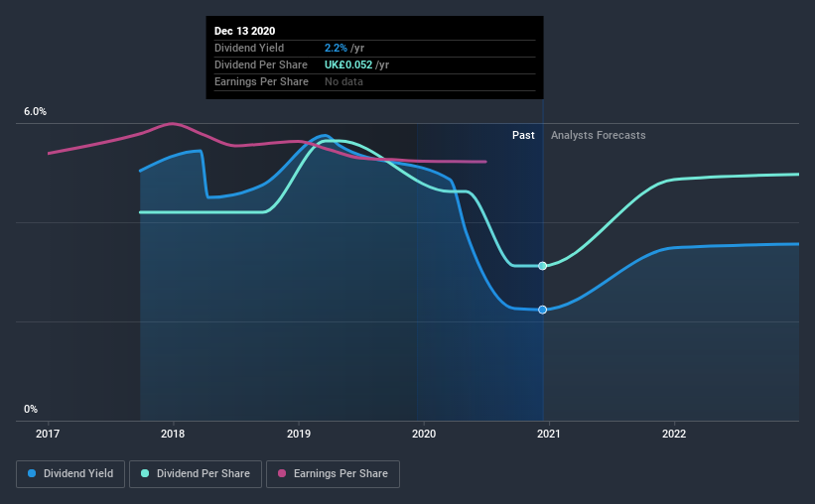Select the 2018 x-axis label
Viewport: 815px width, 504px height.
click(x=173, y=434)
